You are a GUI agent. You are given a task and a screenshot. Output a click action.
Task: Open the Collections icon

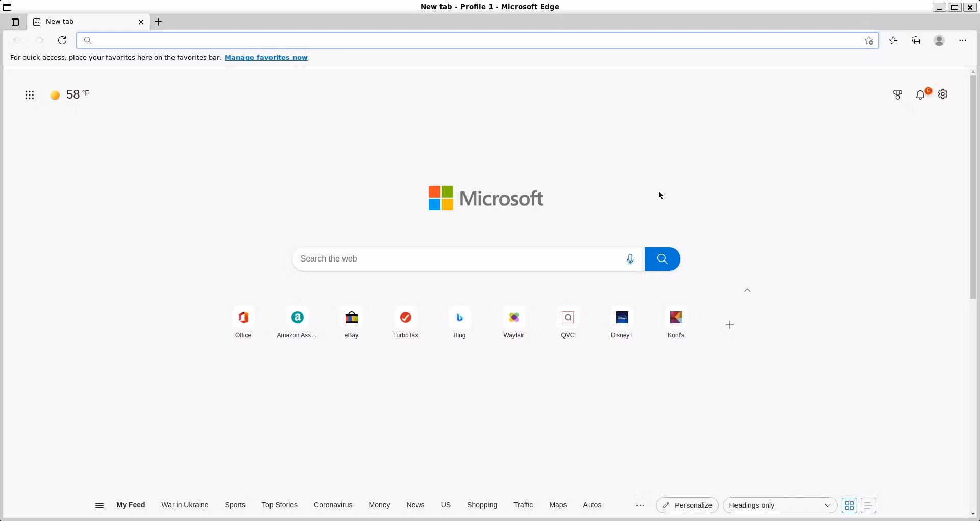click(916, 40)
